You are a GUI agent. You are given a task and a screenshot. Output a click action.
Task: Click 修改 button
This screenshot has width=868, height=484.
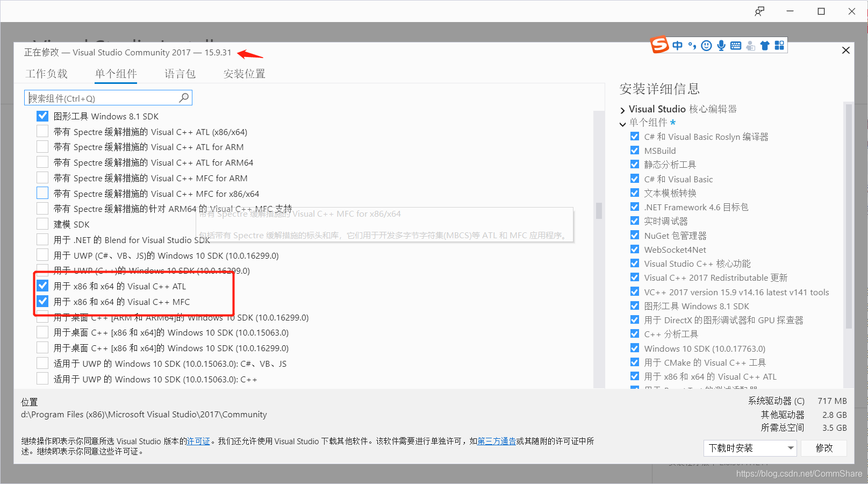pos(824,448)
